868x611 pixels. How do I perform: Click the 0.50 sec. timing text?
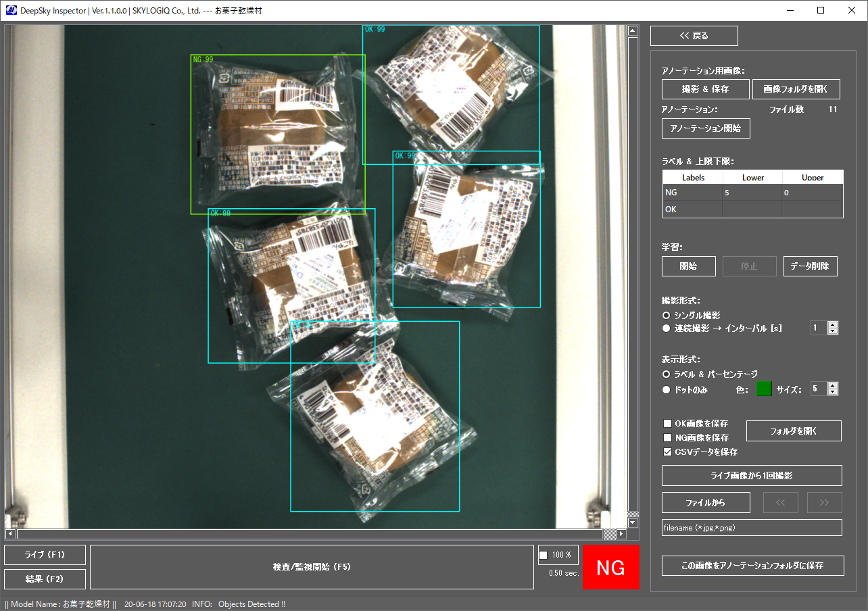coord(564,572)
